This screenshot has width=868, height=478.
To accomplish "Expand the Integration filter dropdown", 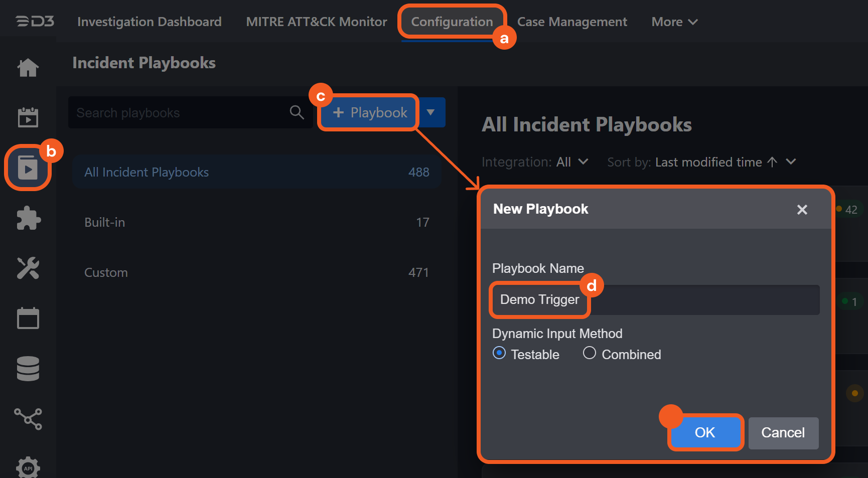I will 571,162.
